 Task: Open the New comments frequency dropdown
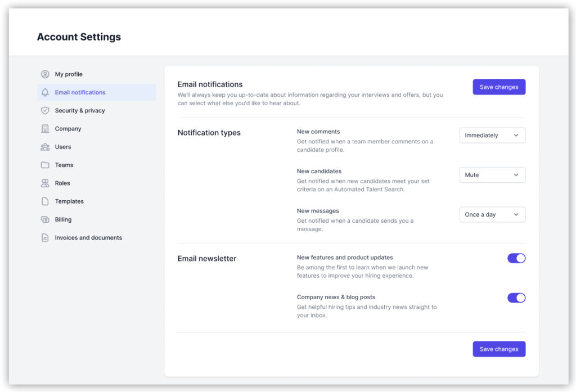click(x=492, y=136)
